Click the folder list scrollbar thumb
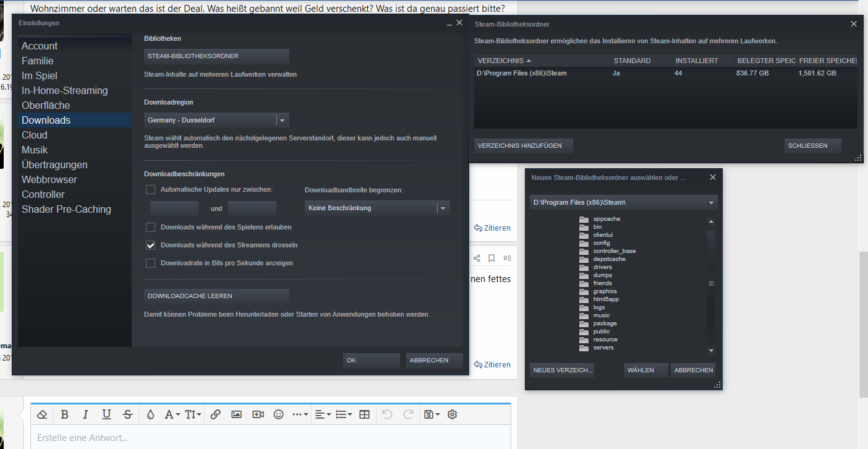Viewport: 868px width, 449px height. (711, 283)
